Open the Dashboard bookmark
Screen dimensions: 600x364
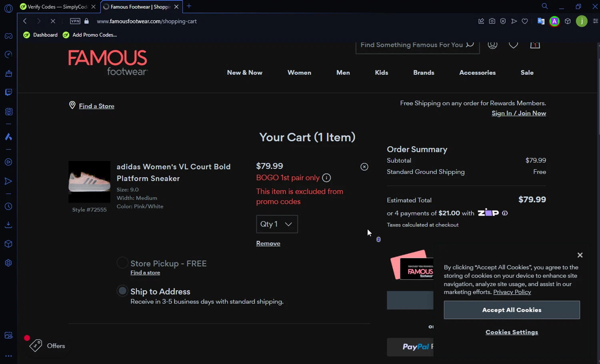pyautogui.click(x=40, y=35)
